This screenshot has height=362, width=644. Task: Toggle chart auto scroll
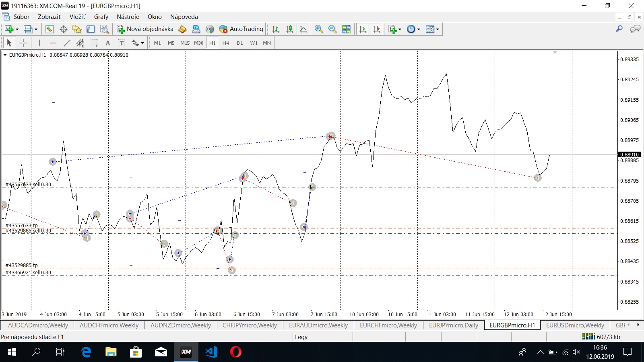coord(363,29)
